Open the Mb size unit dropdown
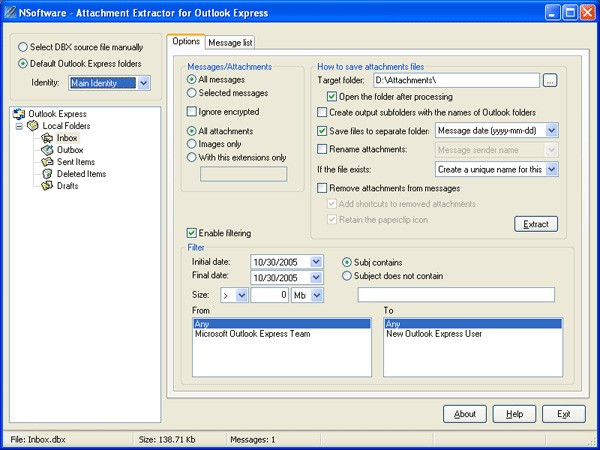 pyautogui.click(x=317, y=295)
